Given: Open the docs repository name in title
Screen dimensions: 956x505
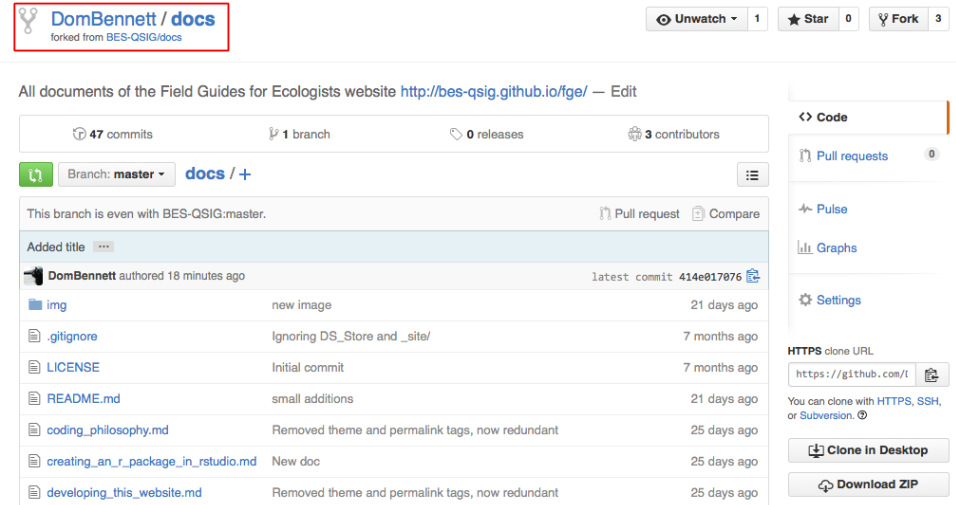Looking at the screenshot, I should pyautogui.click(x=193, y=19).
